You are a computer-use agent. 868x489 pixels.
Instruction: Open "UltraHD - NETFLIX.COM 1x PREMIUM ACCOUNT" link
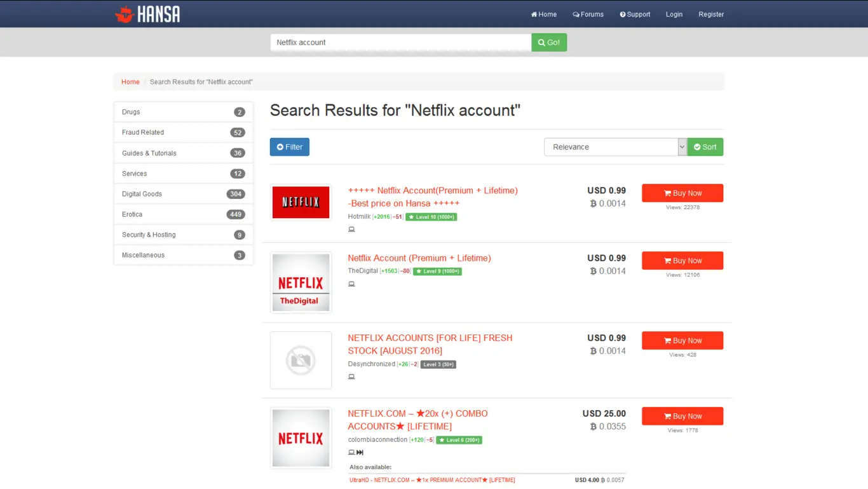coord(432,480)
